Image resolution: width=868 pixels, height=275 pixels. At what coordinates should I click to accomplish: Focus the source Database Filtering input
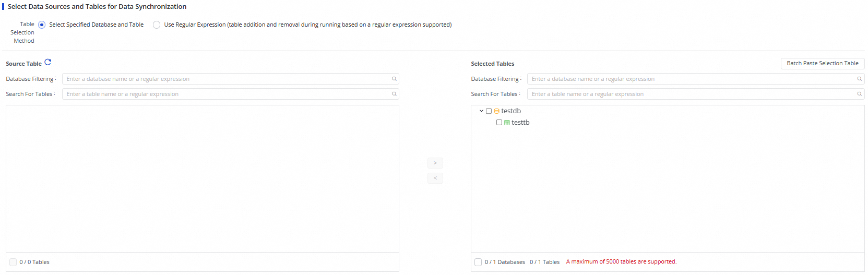[227, 79]
